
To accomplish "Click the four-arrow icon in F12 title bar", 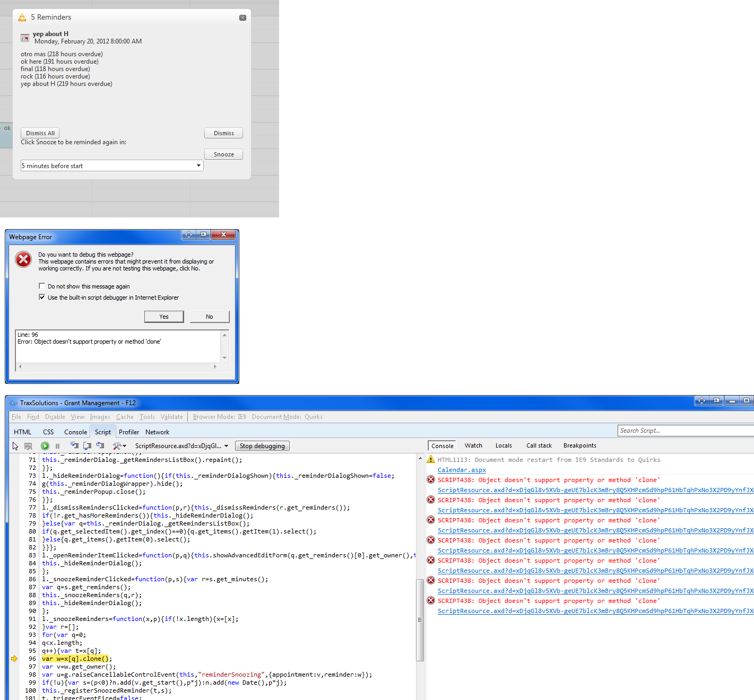I will 701,400.
